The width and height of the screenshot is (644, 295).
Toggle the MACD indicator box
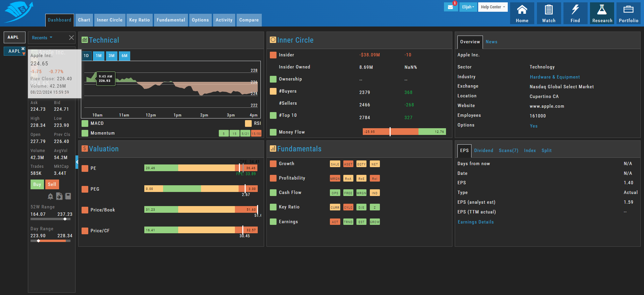pyautogui.click(x=85, y=124)
